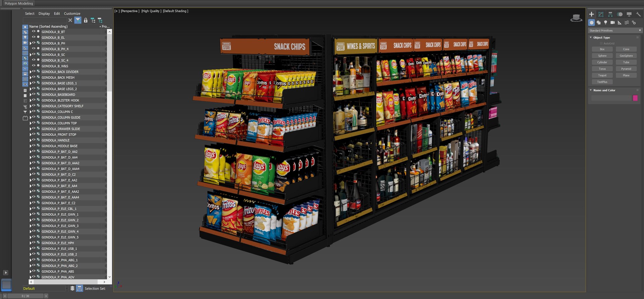Toggle visibility of GONDOLA_HANDLE
Viewport: 644px width, 299px height.
click(34, 140)
